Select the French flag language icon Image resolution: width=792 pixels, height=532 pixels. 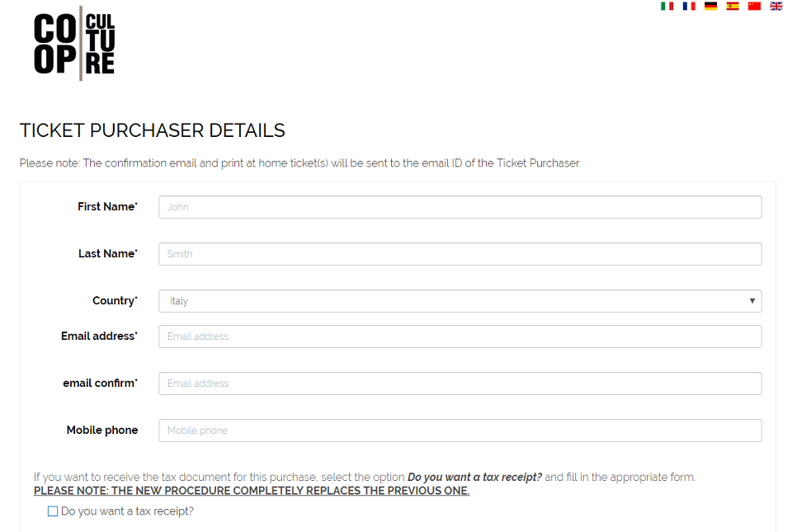pyautogui.click(x=688, y=6)
